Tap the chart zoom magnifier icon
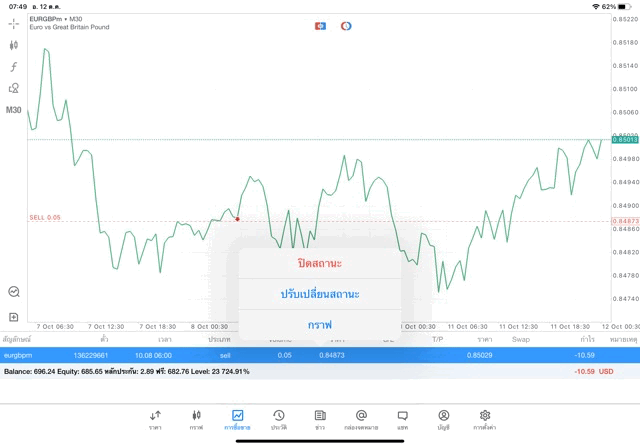 [x=14, y=291]
